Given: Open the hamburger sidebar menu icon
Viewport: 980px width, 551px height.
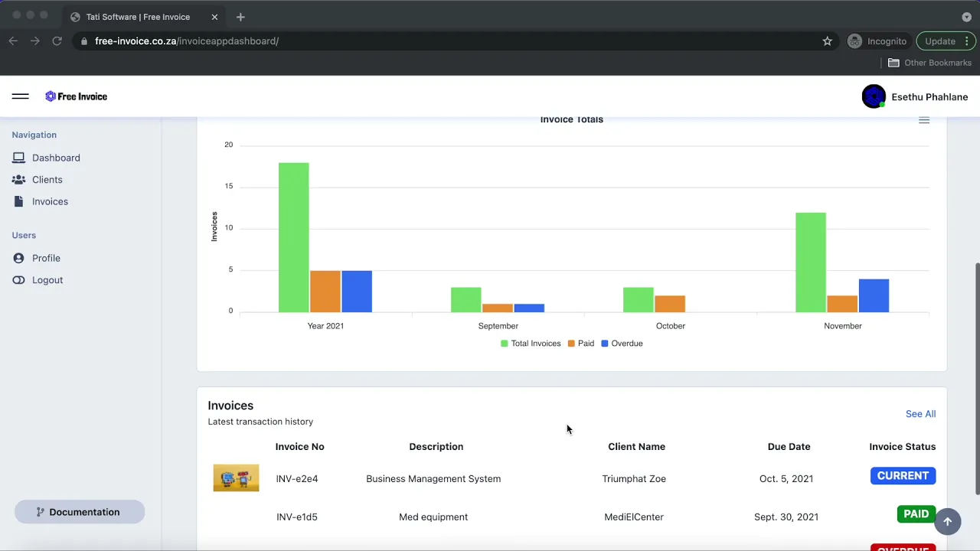Looking at the screenshot, I should [x=21, y=96].
